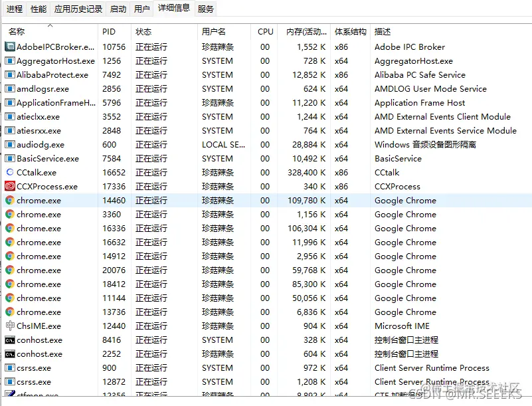Sort by the 状态 column header
The height and width of the screenshot is (406, 532).
pos(164,32)
